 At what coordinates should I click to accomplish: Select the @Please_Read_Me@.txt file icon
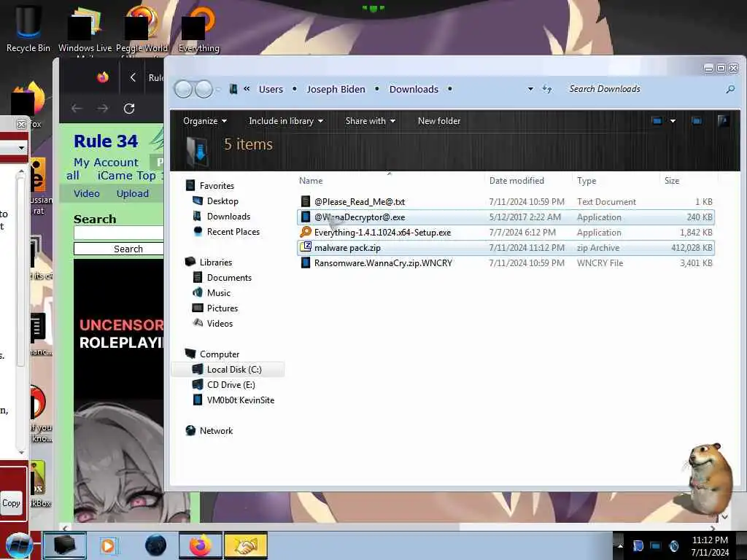pyautogui.click(x=306, y=201)
